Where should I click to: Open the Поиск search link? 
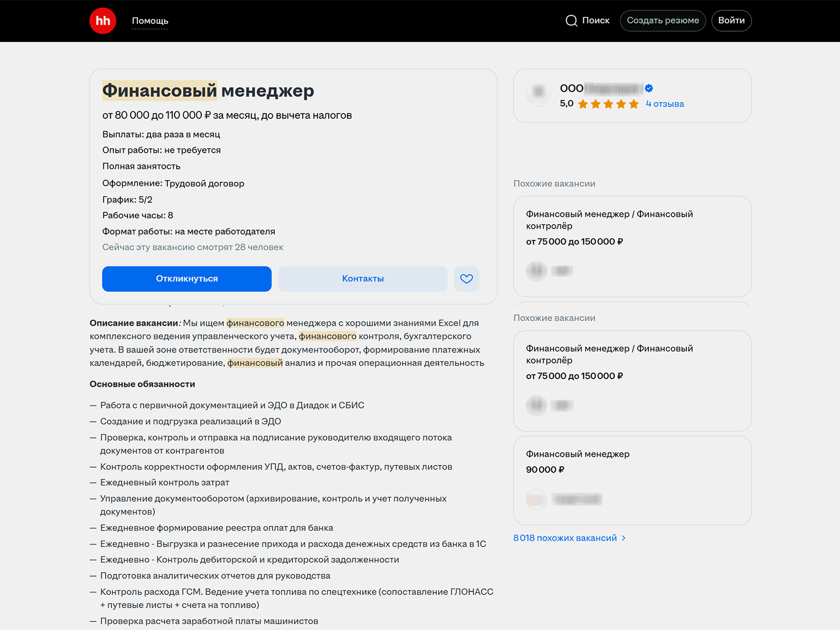click(x=595, y=21)
